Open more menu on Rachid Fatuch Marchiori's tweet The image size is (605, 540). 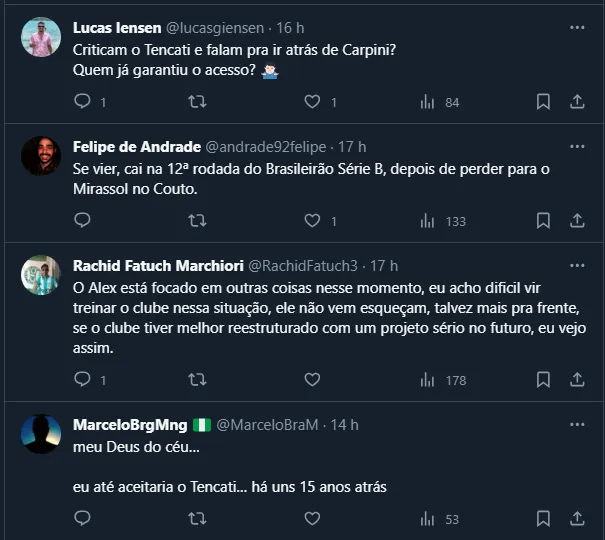(577, 265)
